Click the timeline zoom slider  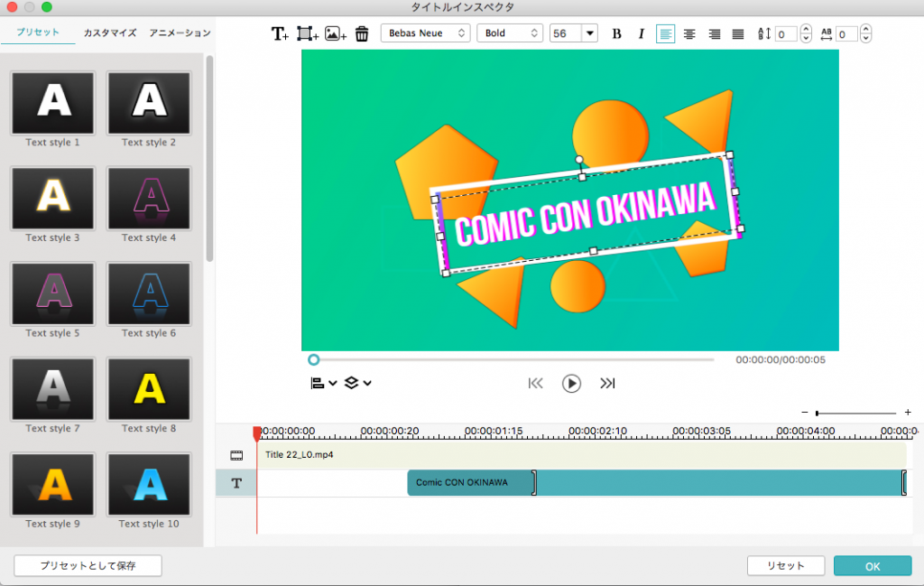click(x=855, y=413)
